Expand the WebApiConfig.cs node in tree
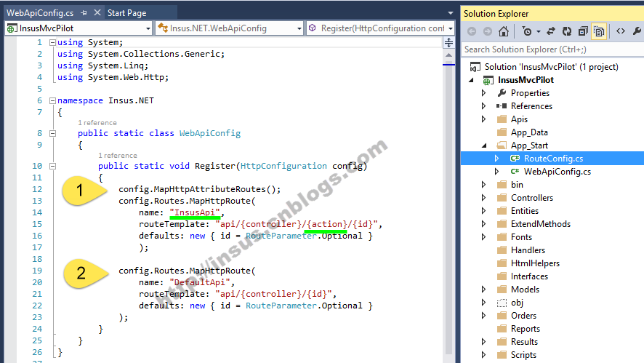The width and height of the screenshot is (644, 363). [497, 172]
